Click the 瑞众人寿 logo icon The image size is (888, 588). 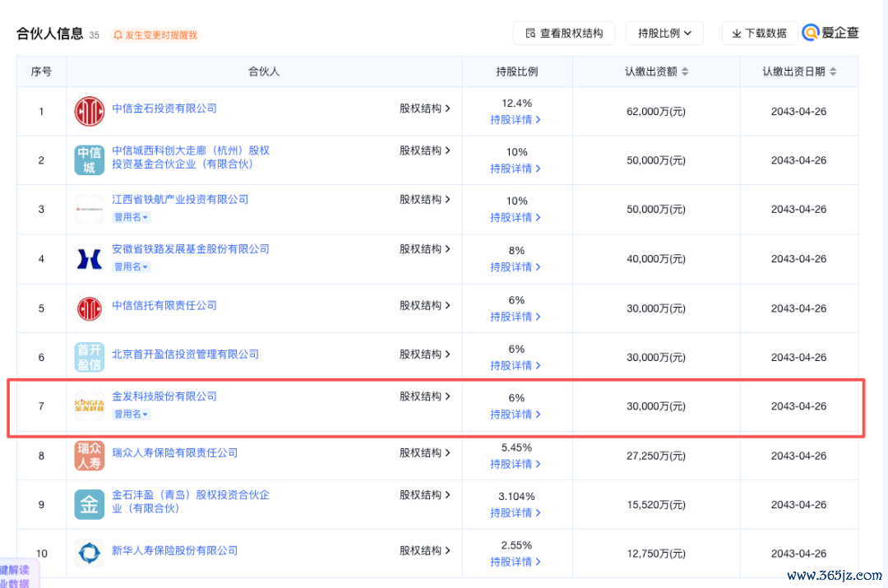[90, 456]
